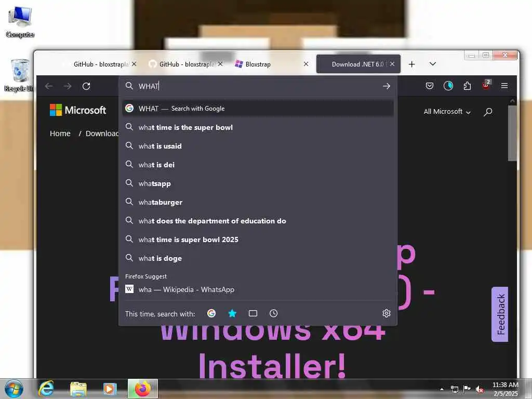Click the address bar text field
Viewport: 532px width, 399px height.
point(258,86)
